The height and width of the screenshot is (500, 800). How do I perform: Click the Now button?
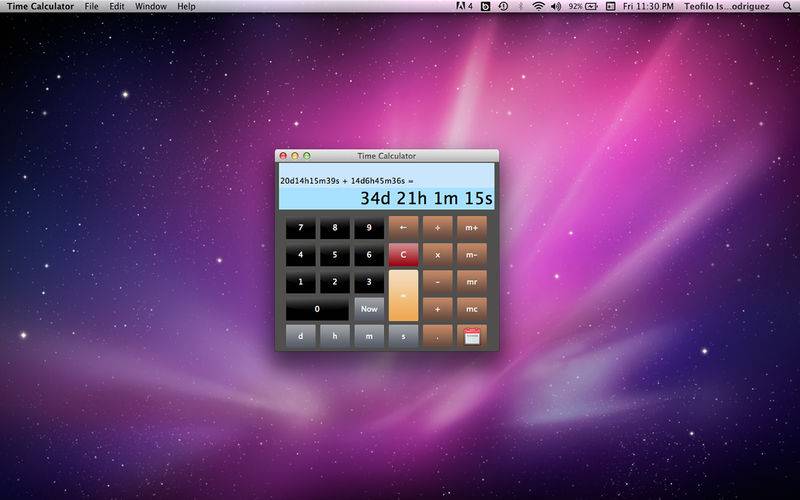coord(369,309)
